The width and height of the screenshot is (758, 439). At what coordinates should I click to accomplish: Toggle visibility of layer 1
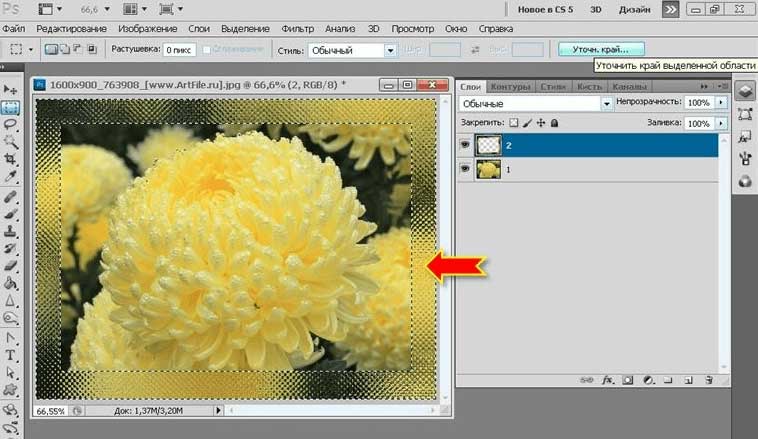(x=467, y=170)
